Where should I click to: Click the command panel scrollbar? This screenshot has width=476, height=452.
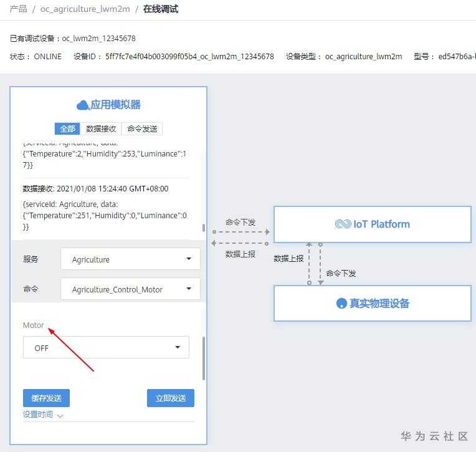pyautogui.click(x=203, y=358)
